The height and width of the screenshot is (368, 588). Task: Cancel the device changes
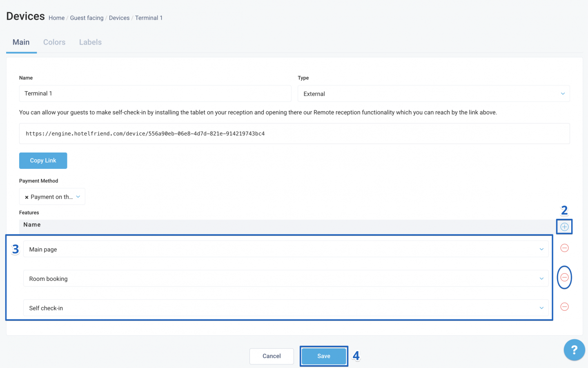coord(272,356)
